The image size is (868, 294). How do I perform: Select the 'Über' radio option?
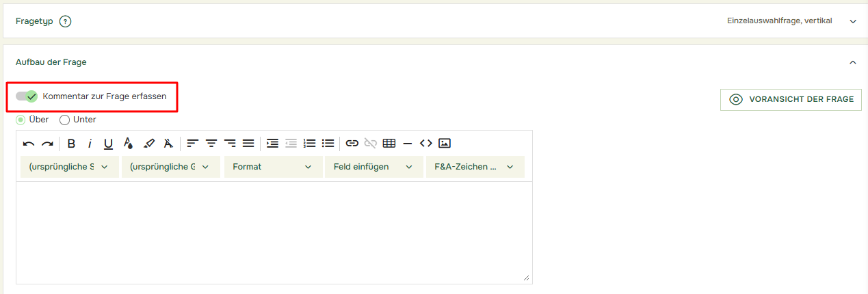21,120
